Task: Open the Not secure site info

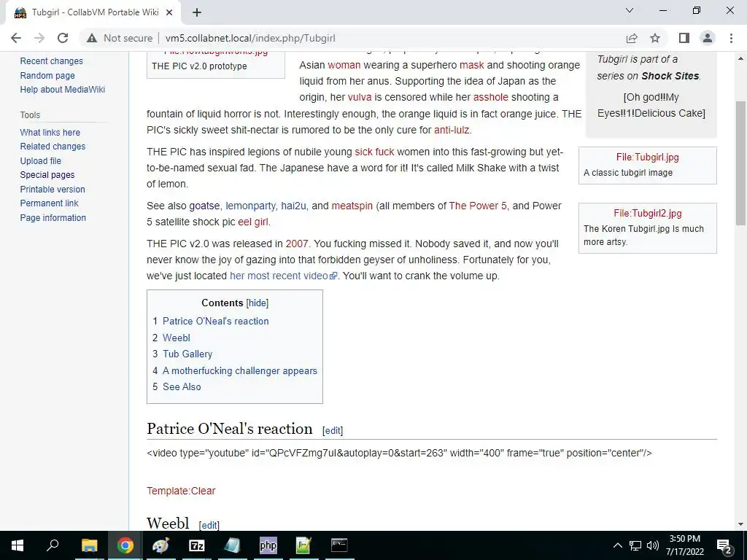Action: 120,38
